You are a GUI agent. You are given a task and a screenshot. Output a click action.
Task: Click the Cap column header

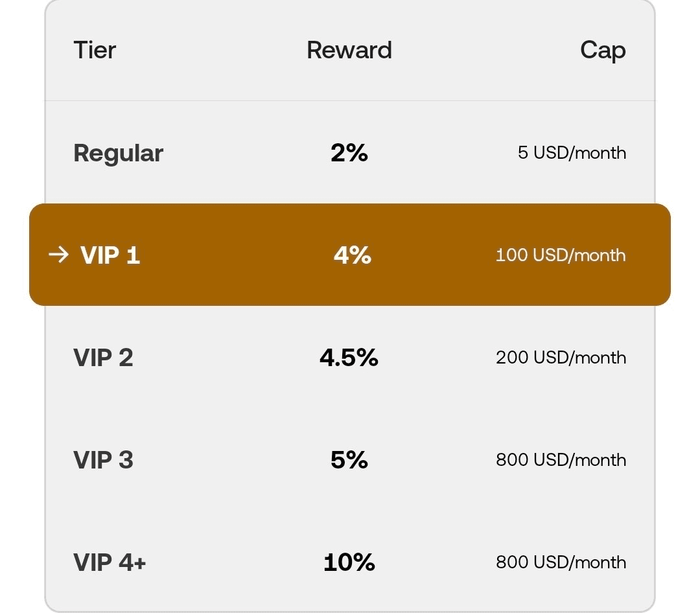coord(603,51)
